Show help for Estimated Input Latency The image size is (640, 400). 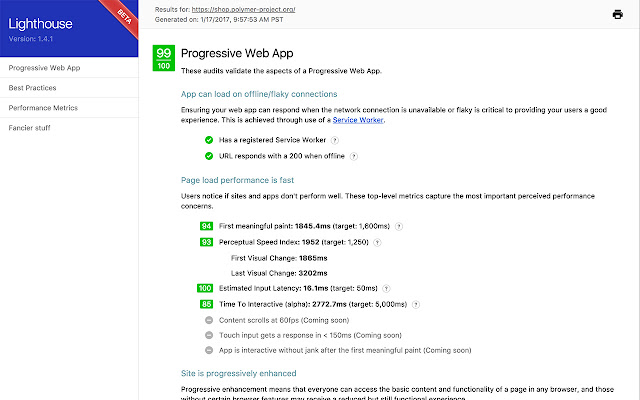point(386,289)
